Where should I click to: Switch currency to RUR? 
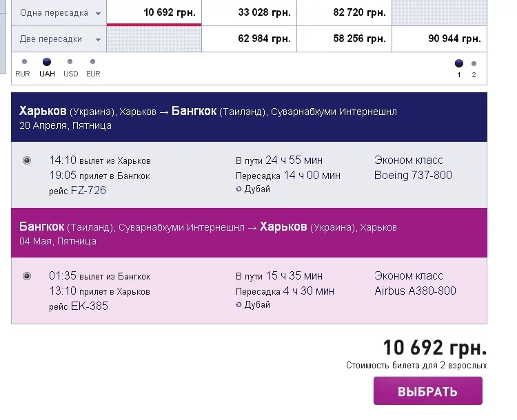[x=24, y=62]
